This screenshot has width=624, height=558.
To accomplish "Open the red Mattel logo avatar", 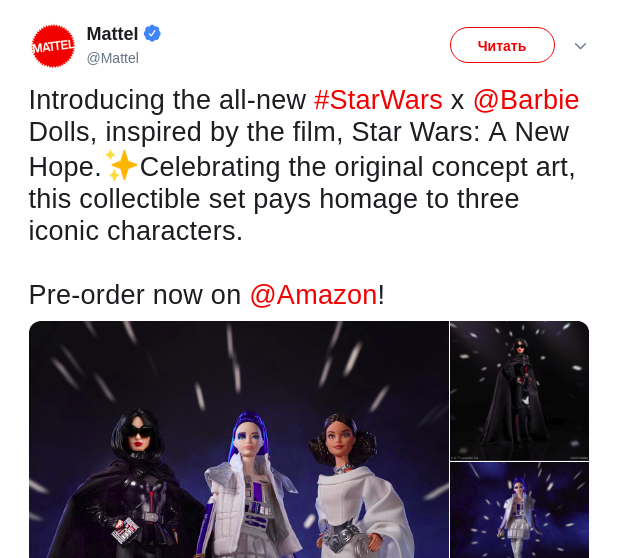I will point(53,46).
